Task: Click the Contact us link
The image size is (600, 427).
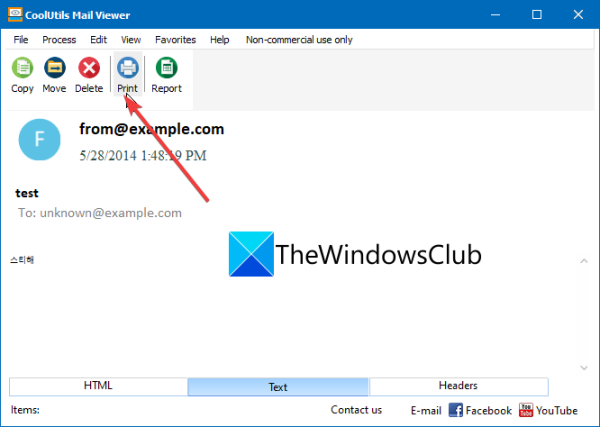Action: (356, 410)
